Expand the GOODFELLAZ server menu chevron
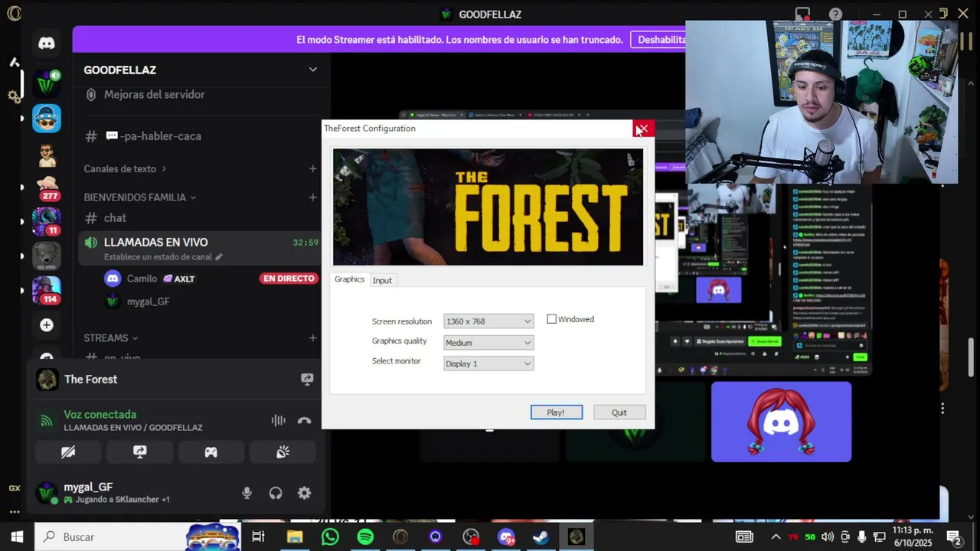Image resolution: width=980 pixels, height=551 pixels. (x=312, y=70)
